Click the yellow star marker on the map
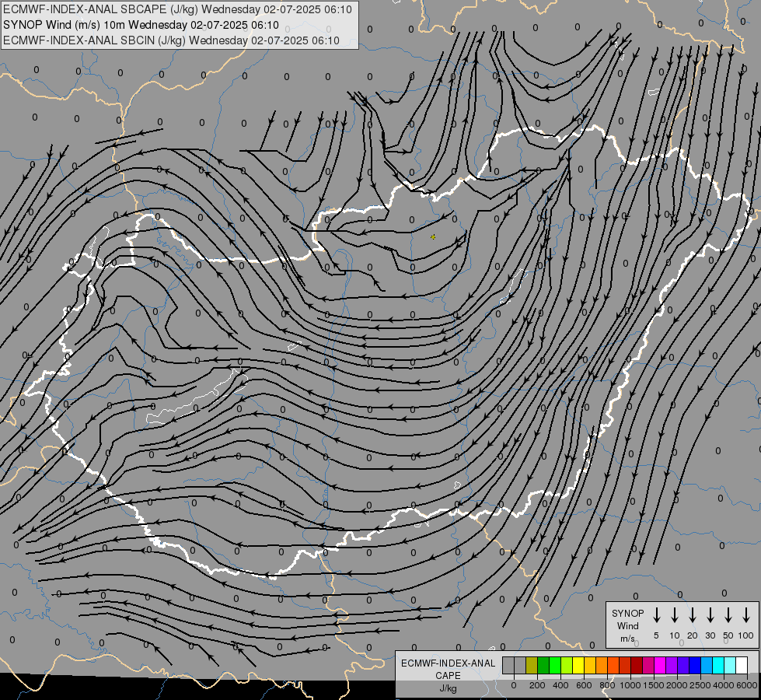 tap(433, 237)
